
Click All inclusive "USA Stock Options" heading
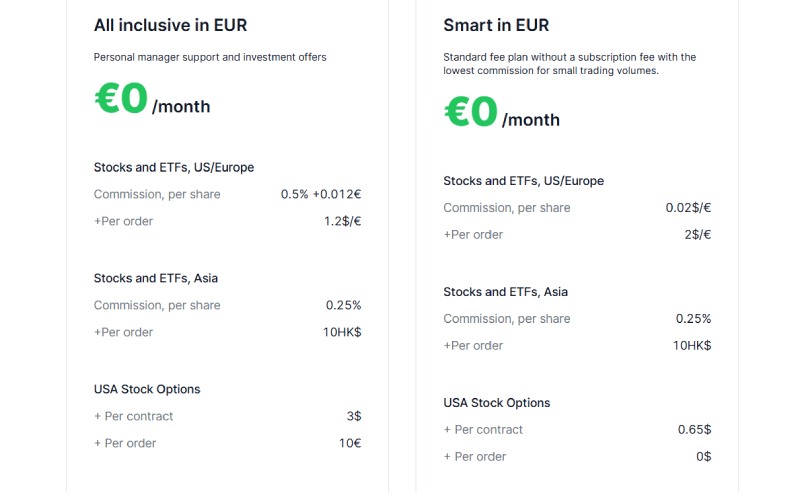coord(147,389)
